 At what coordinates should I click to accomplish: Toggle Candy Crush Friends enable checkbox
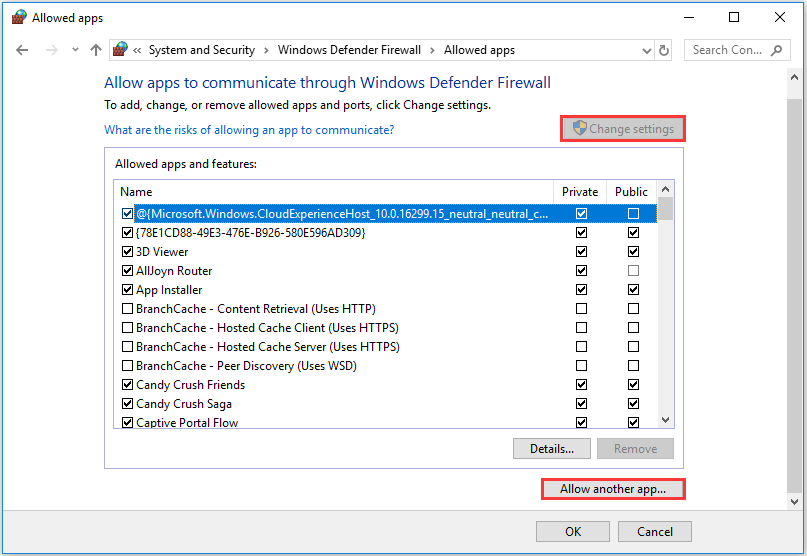pyautogui.click(x=127, y=385)
